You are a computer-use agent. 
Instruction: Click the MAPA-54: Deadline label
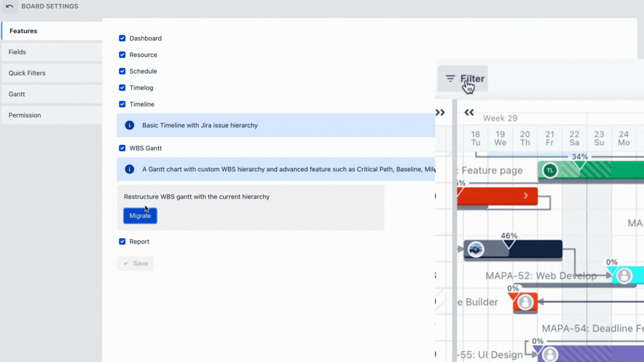(593, 329)
